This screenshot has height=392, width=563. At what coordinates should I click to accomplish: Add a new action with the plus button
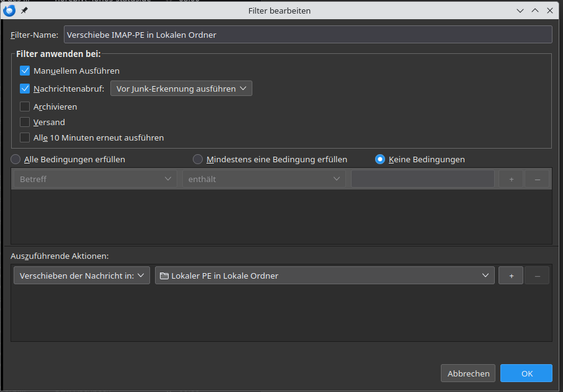[511, 276]
